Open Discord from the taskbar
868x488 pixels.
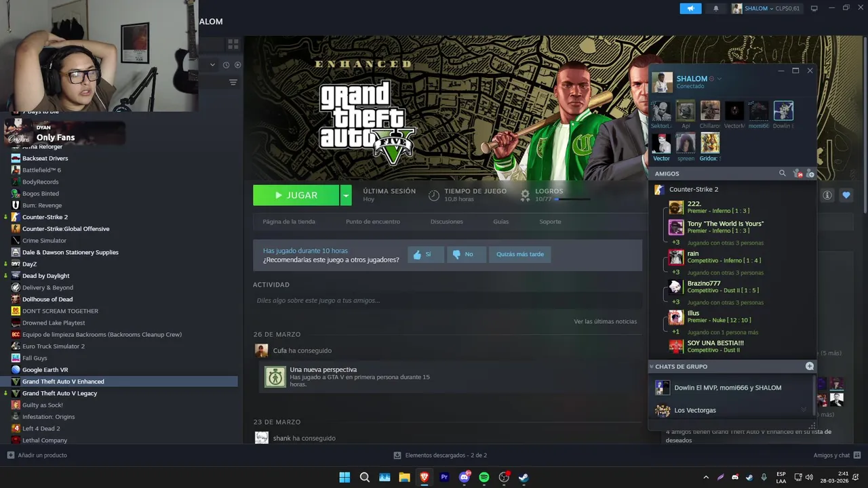pos(465,477)
